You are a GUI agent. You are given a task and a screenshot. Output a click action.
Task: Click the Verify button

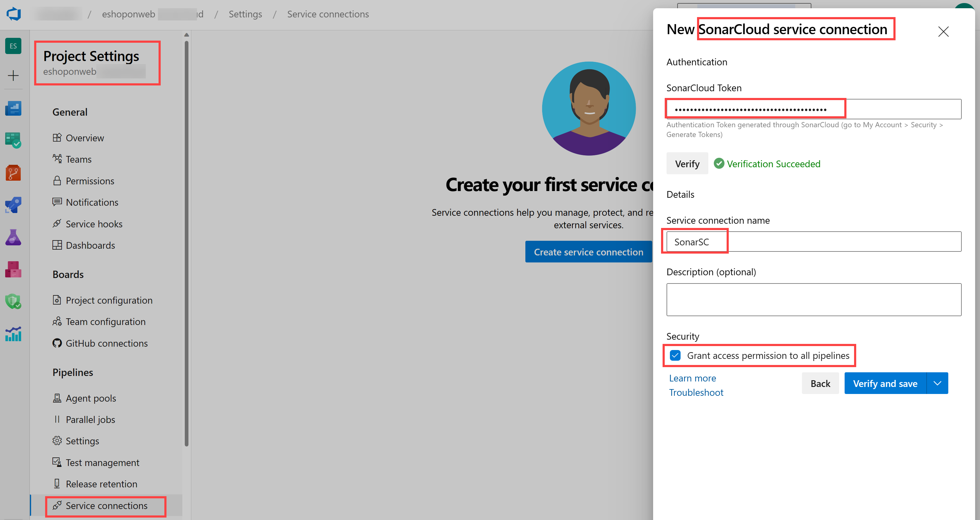687,164
